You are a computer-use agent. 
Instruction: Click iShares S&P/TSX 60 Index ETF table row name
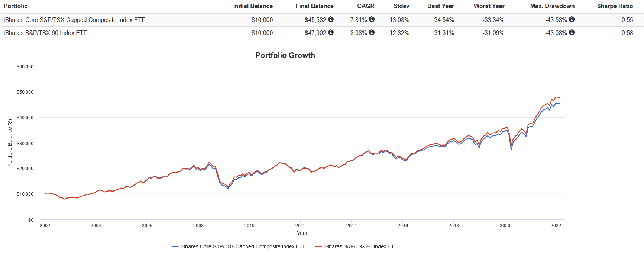tap(45, 33)
